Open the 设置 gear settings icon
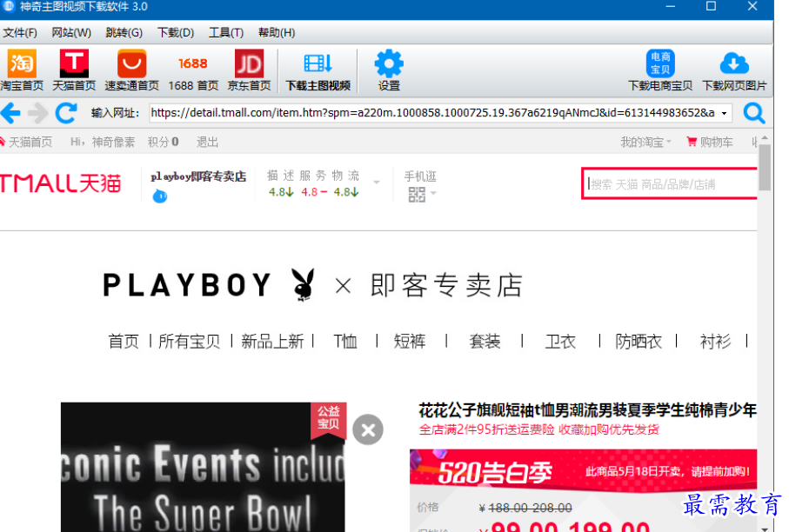Screen dimensions: 789x532 [x=389, y=63]
